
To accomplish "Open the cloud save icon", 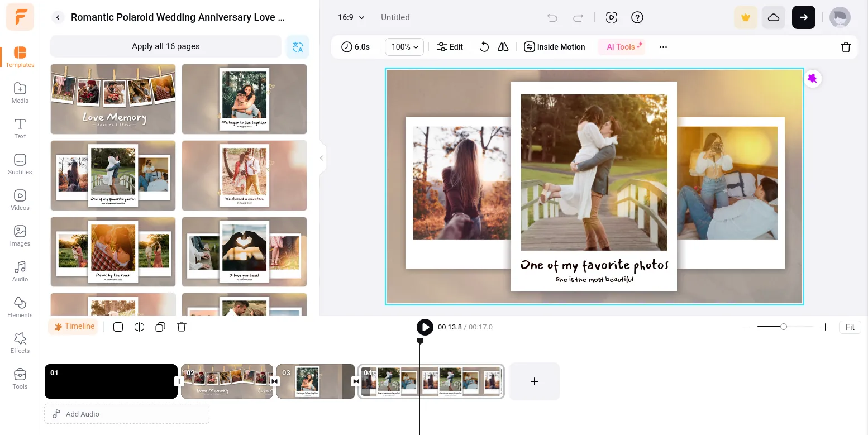I will point(774,17).
